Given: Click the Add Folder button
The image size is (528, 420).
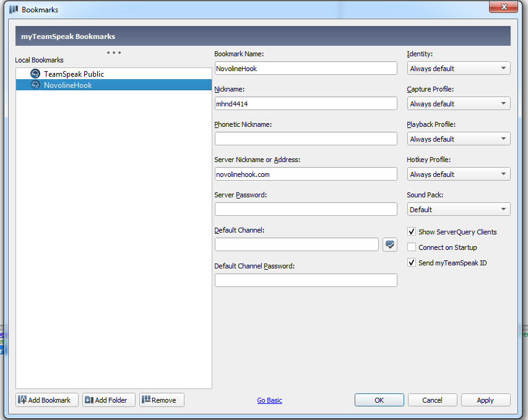Looking at the screenshot, I should (109, 400).
